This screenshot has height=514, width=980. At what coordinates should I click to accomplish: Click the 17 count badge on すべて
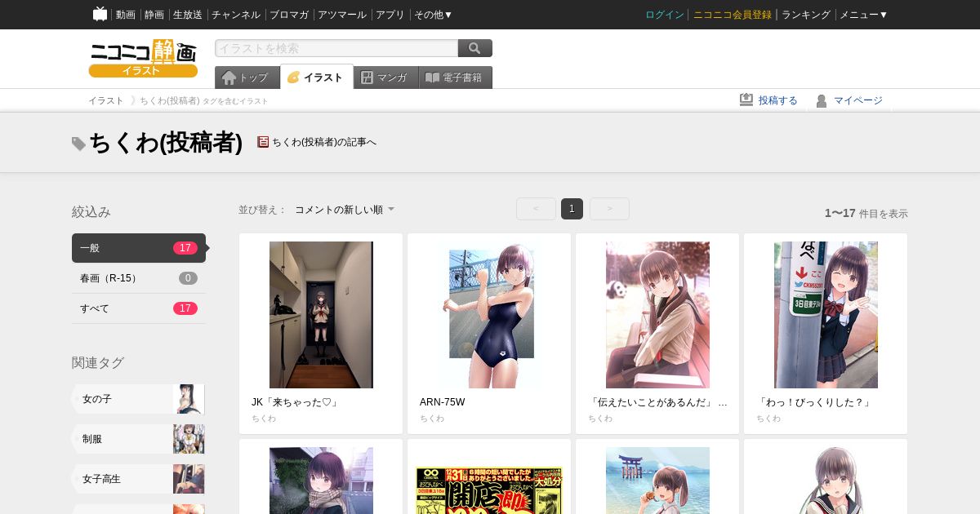[185, 308]
